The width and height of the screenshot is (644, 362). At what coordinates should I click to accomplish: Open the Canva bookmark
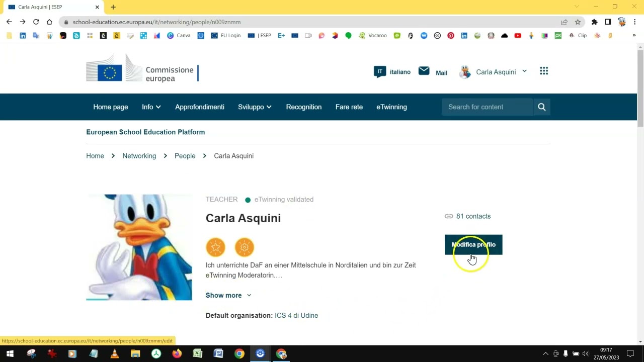(179, 35)
